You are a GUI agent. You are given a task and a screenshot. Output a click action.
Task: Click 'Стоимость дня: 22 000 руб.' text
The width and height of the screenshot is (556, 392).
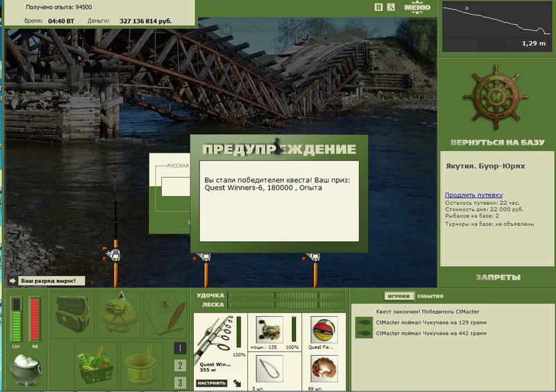[484, 209]
